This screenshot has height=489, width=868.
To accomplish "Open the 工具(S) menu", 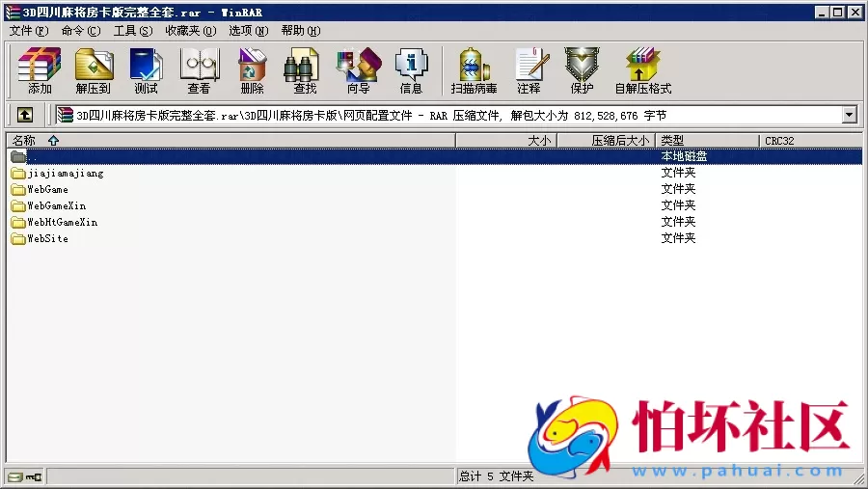I will point(133,31).
